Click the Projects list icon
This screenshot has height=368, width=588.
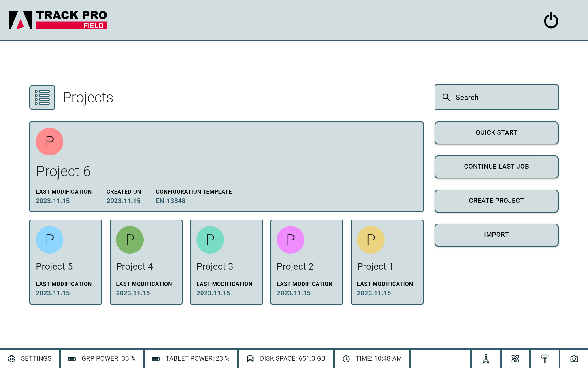point(42,98)
